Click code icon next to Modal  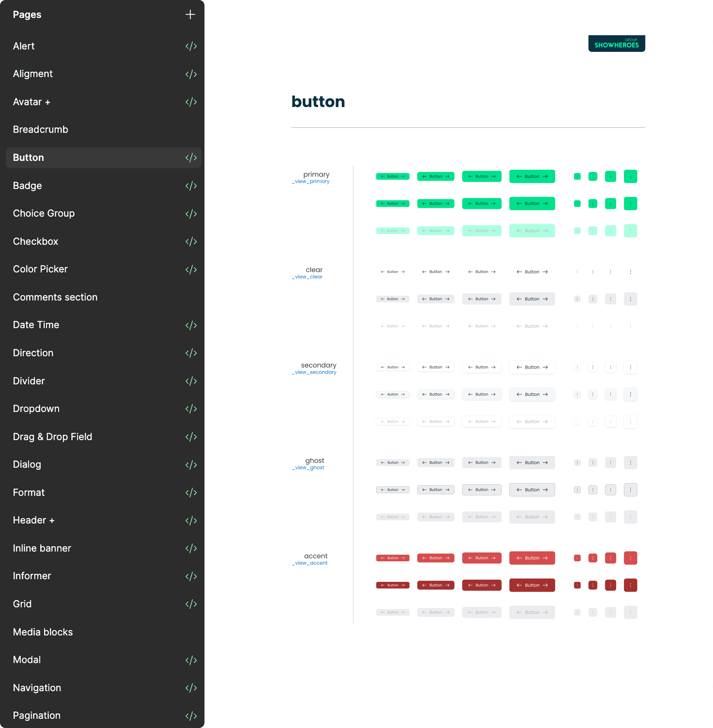click(x=191, y=660)
